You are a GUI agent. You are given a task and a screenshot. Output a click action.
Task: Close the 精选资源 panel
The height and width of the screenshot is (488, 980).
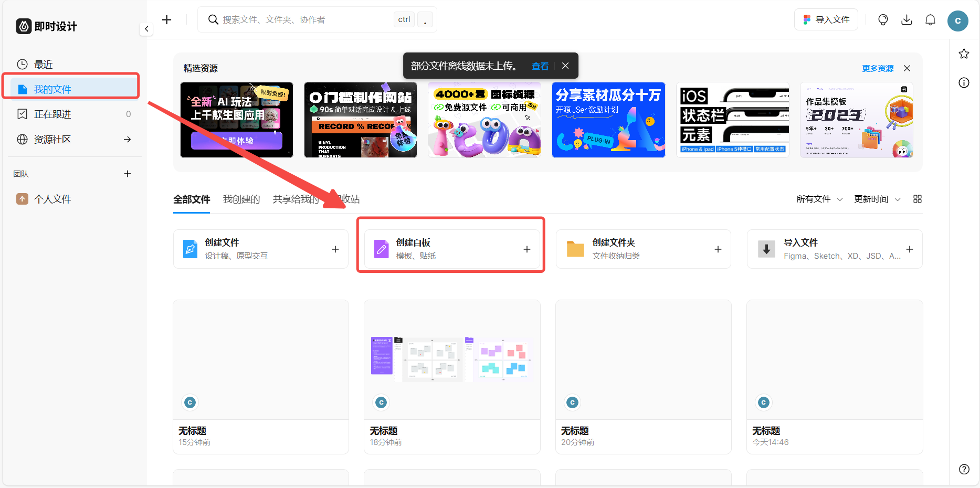907,68
